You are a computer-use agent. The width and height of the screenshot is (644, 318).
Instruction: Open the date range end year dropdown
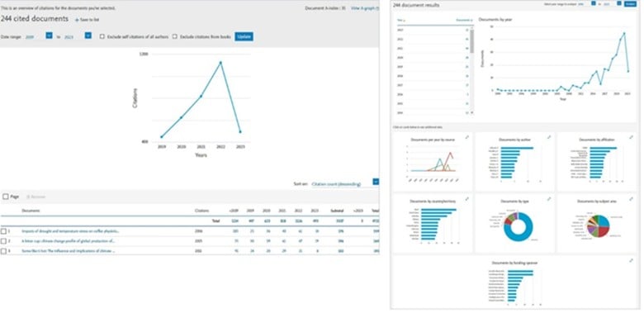click(88, 36)
